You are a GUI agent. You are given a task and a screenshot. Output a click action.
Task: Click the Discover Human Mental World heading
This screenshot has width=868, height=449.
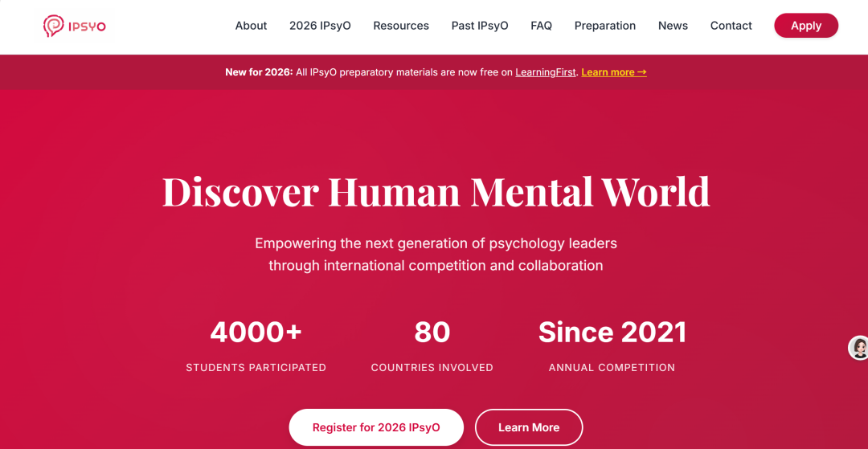(436, 191)
